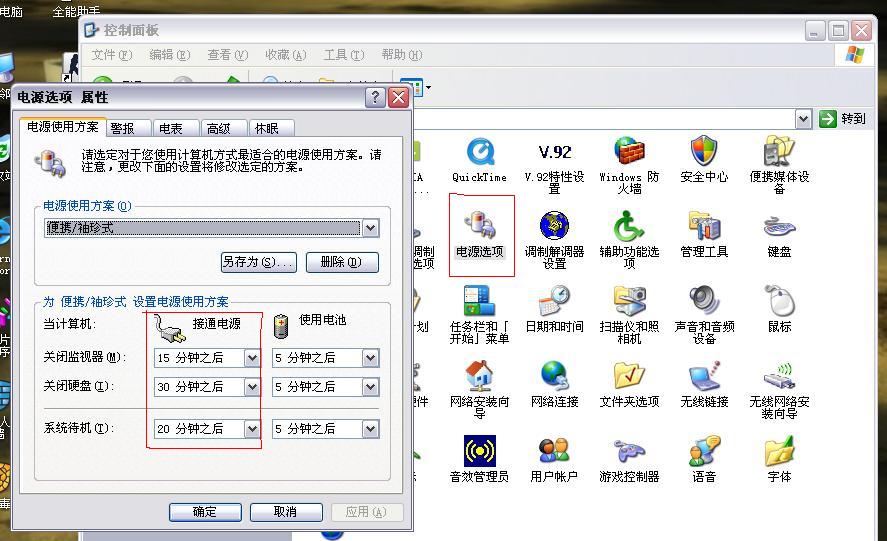Open the 声音和音频设备 icon

[704, 303]
